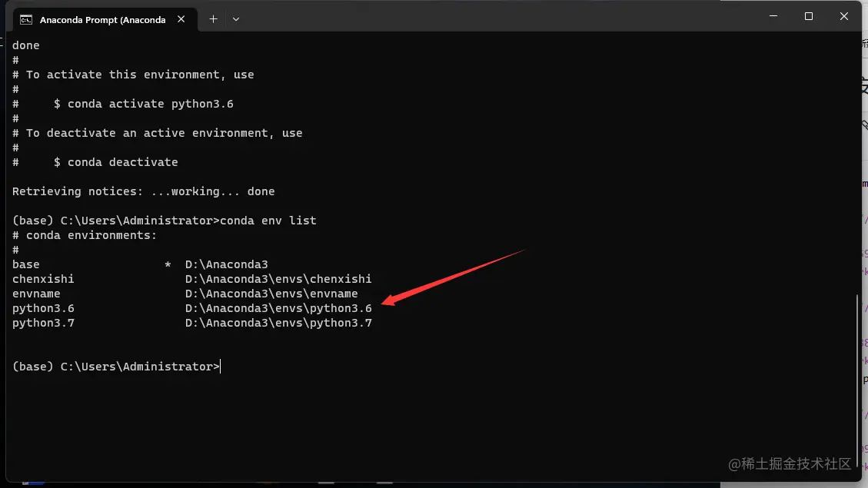Click the 'conda activate python3.6' line
The width and height of the screenshot is (868, 488).
pos(150,104)
